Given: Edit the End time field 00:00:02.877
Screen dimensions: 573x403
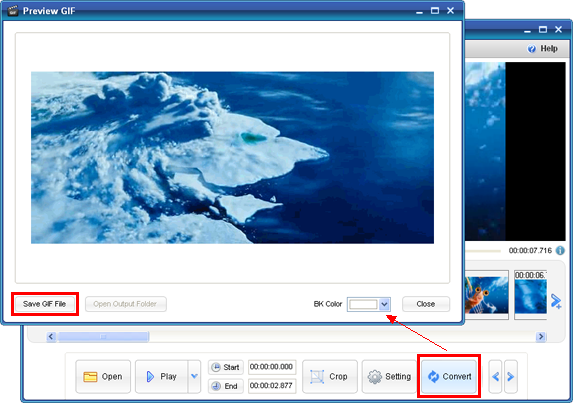Looking at the screenshot, I should tap(272, 386).
